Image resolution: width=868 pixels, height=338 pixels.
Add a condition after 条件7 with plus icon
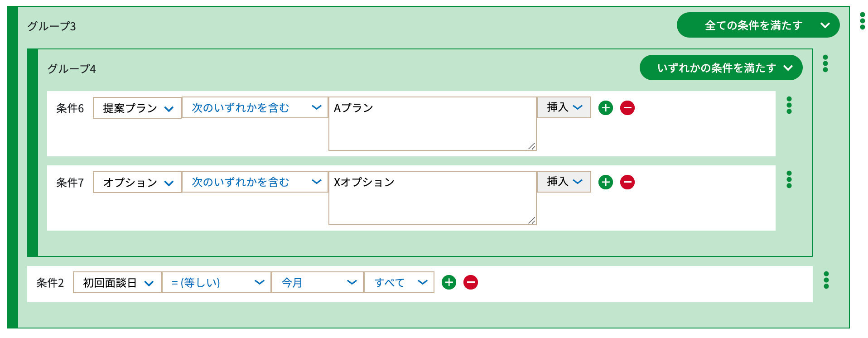[x=605, y=182]
